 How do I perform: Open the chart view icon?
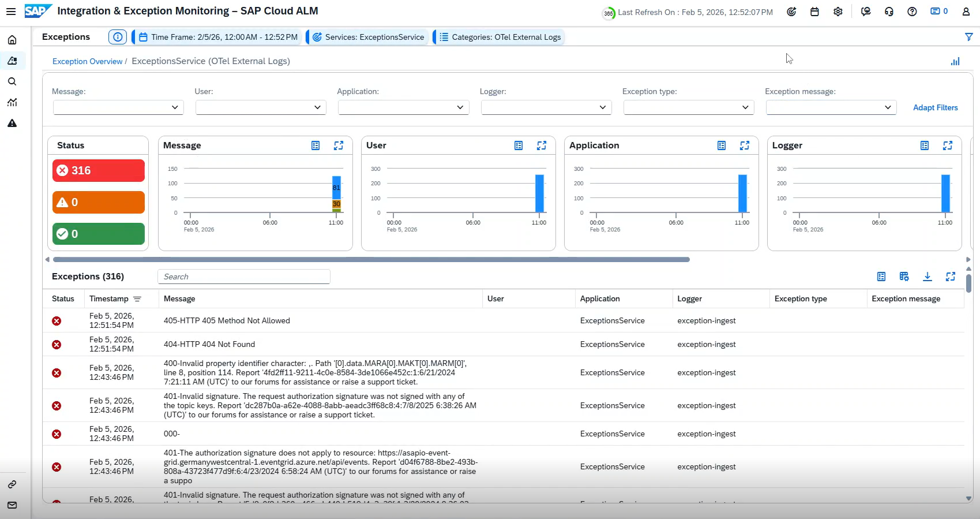coord(955,61)
